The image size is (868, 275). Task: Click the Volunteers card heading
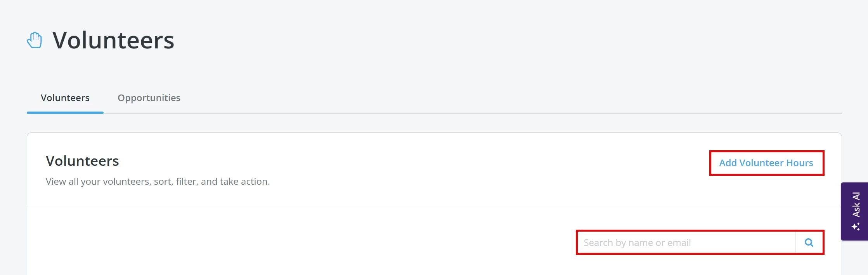coord(82,161)
